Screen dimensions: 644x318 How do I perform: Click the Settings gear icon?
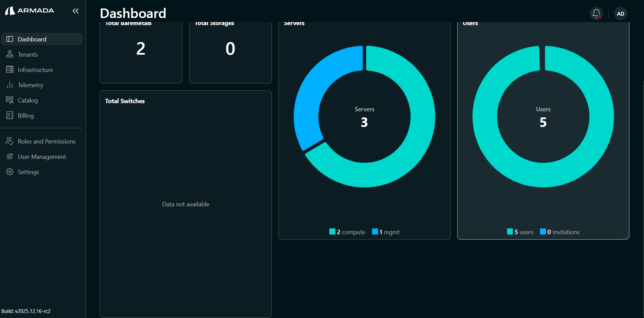pyautogui.click(x=10, y=172)
